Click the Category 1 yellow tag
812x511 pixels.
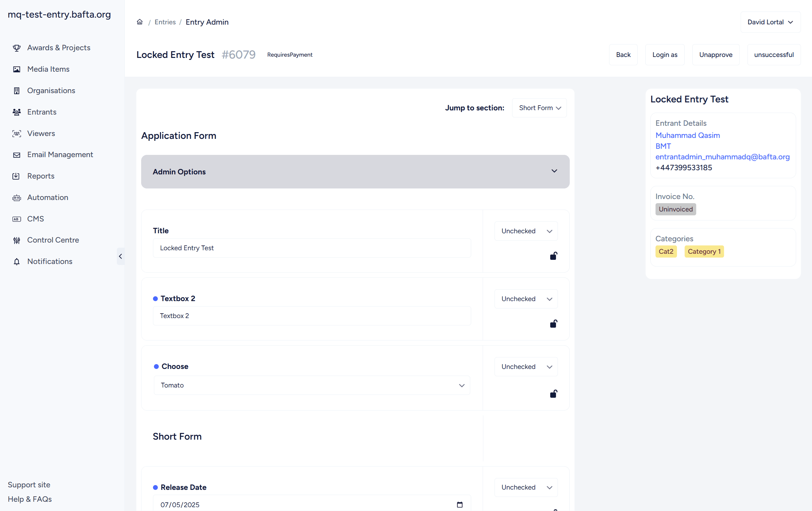[704, 252]
